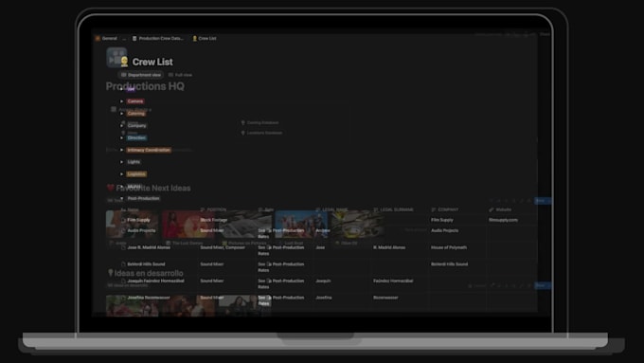
Task: Collapse the Post-Production group toggle
Action: click(x=121, y=198)
